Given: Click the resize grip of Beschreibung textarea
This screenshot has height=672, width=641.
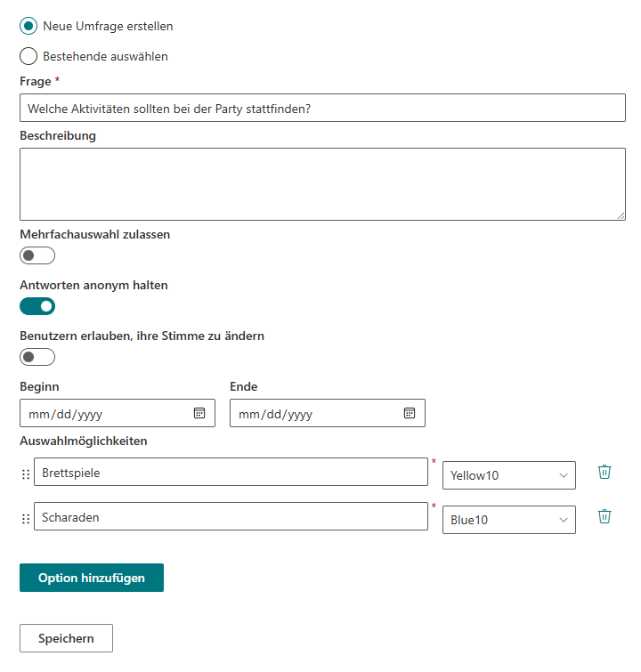Looking at the screenshot, I should [621, 216].
